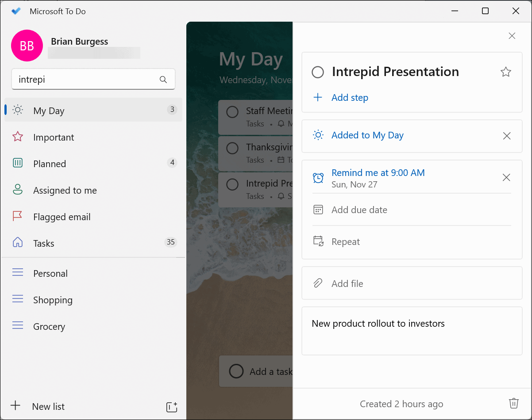The width and height of the screenshot is (532, 420).
Task: Open the Important list
Action: point(54,137)
